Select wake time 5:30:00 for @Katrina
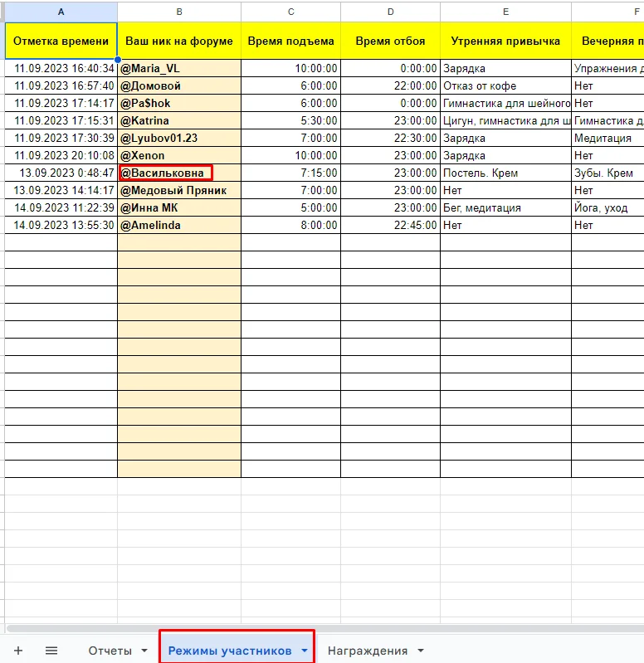The width and height of the screenshot is (644, 663). (291, 120)
